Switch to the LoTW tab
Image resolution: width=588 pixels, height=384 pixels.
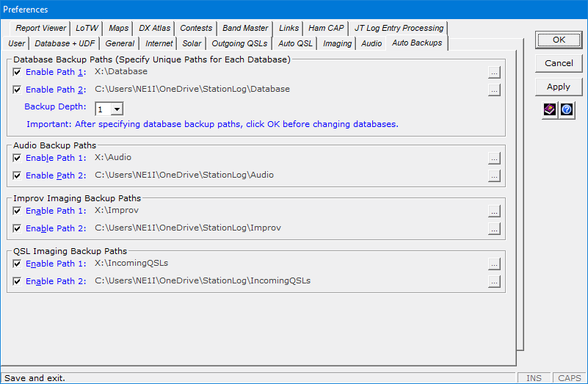point(87,28)
